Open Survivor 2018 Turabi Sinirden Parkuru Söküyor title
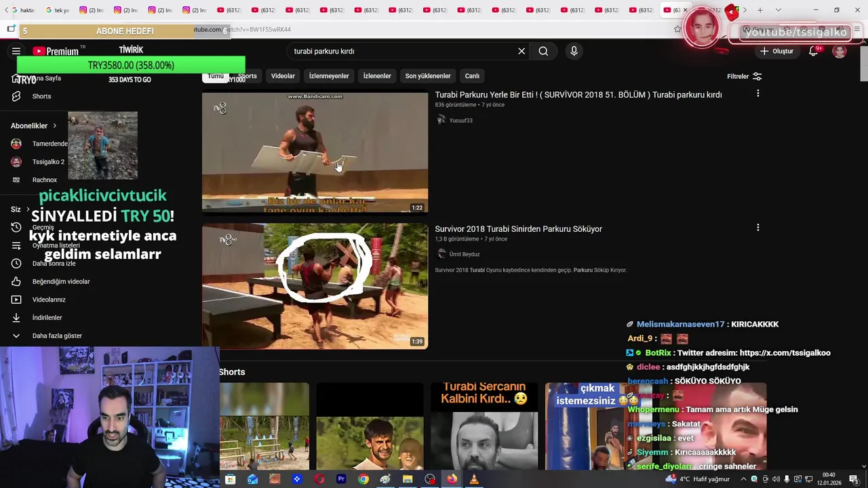This screenshot has height=488, width=868. point(518,229)
